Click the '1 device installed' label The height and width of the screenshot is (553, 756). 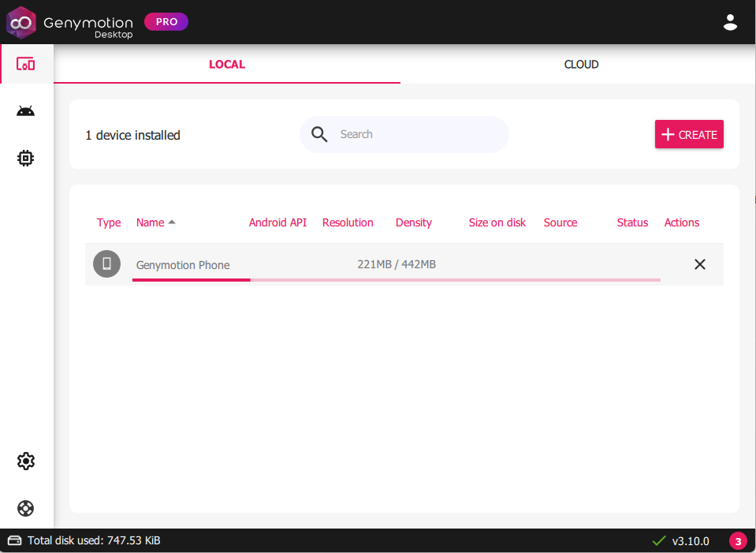132,135
